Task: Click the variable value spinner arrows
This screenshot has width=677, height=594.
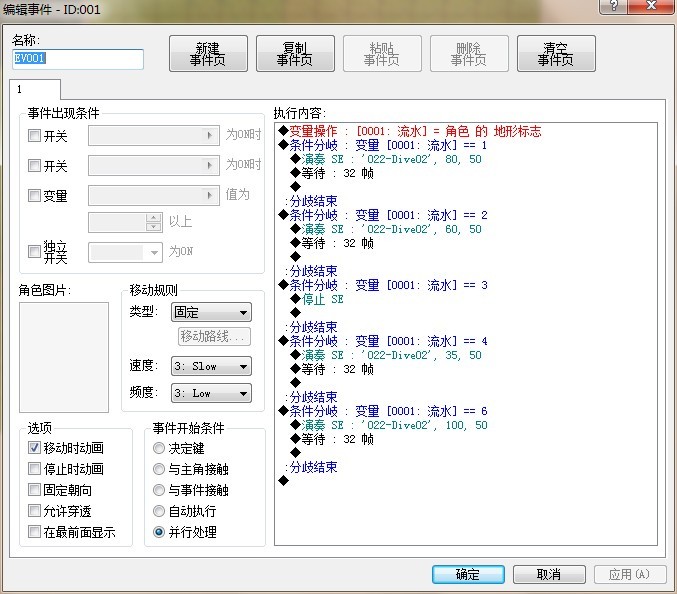Action: (x=154, y=222)
